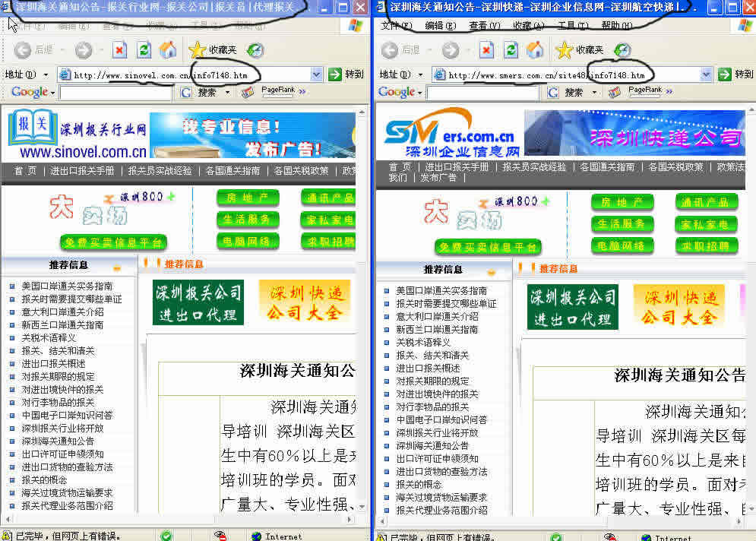
Task: Open 编辑(E) menu in right window
Action: [440, 26]
